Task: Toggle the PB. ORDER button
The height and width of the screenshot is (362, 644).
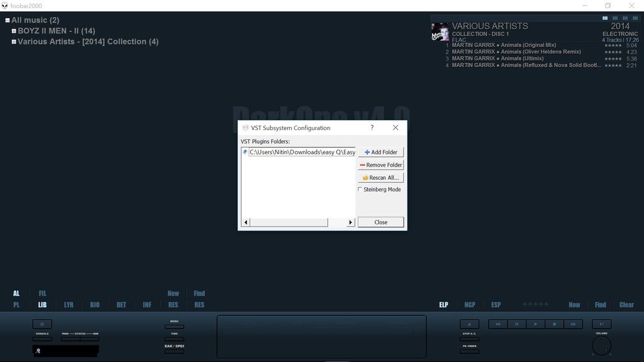Action: click(469, 352)
